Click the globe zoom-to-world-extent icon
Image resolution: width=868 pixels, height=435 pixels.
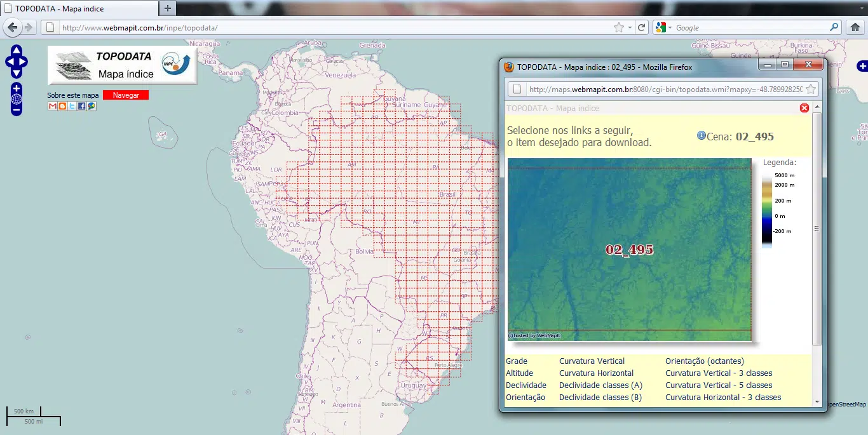click(x=17, y=99)
